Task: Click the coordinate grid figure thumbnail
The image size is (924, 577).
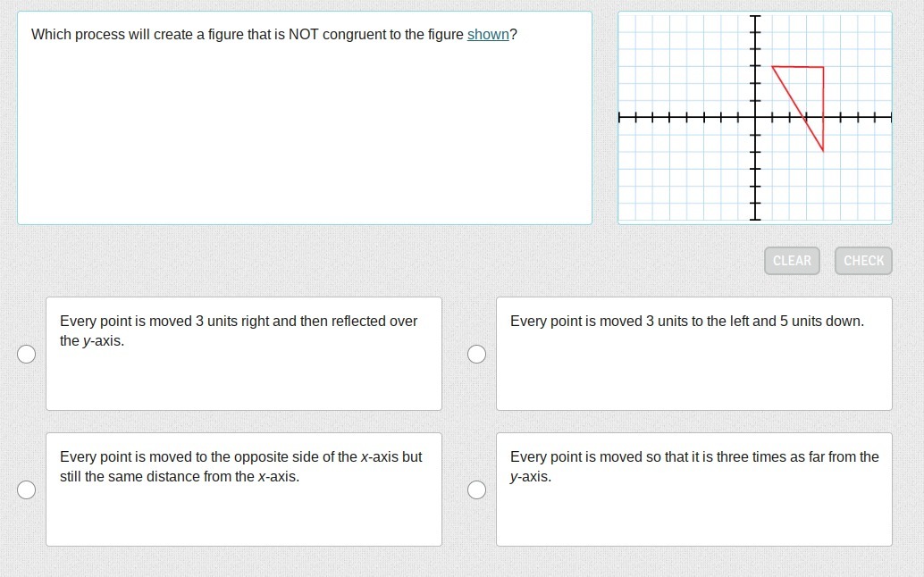Action: coord(754,118)
